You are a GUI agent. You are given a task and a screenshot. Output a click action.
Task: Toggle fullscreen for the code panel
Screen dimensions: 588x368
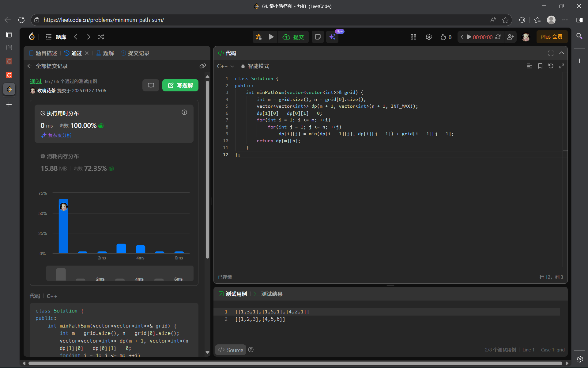[551, 53]
